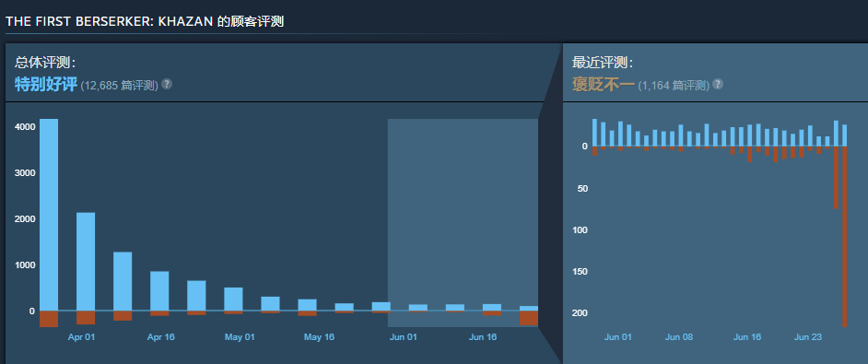Image resolution: width=868 pixels, height=364 pixels.
Task: Select the tallest blue bar exceeding 4000
Action: [49, 215]
